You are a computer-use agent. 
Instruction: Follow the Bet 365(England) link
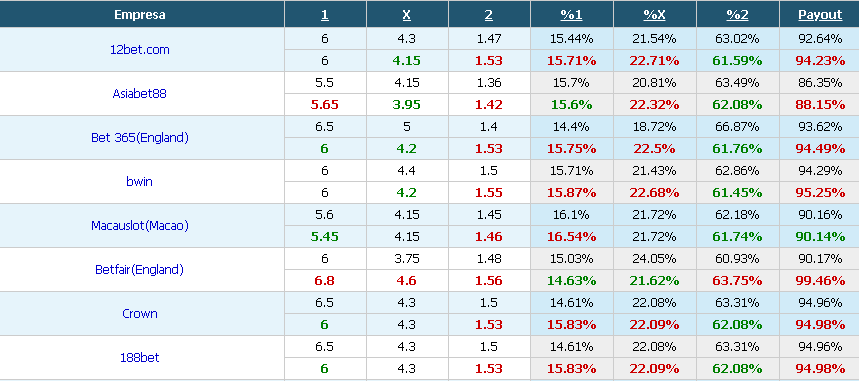[140, 138]
